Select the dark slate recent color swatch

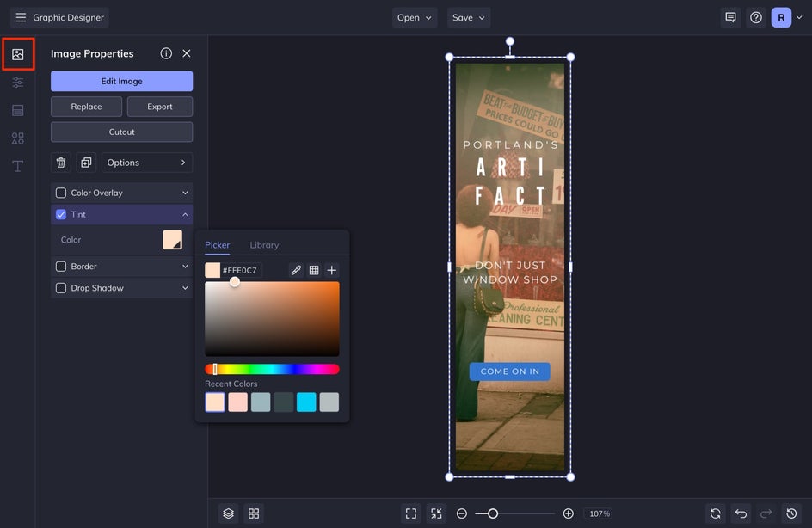coord(283,402)
